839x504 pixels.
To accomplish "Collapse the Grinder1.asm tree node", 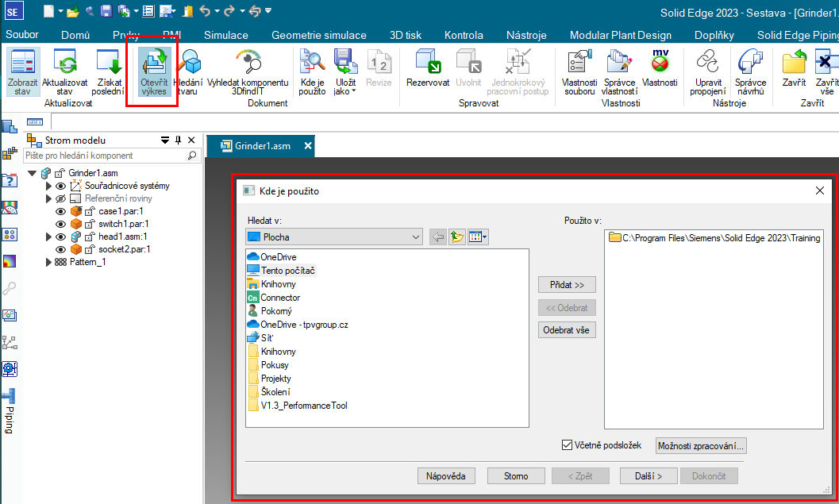I will (32, 173).
